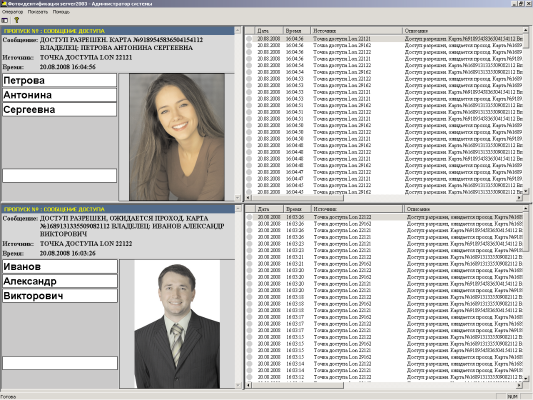
Task: Select the Иванов surname field
Action: (x=60, y=267)
